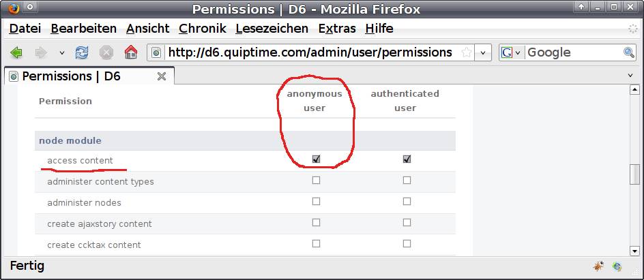Open the list-all-tabs arrow
644x280 pixels.
coord(631,76)
